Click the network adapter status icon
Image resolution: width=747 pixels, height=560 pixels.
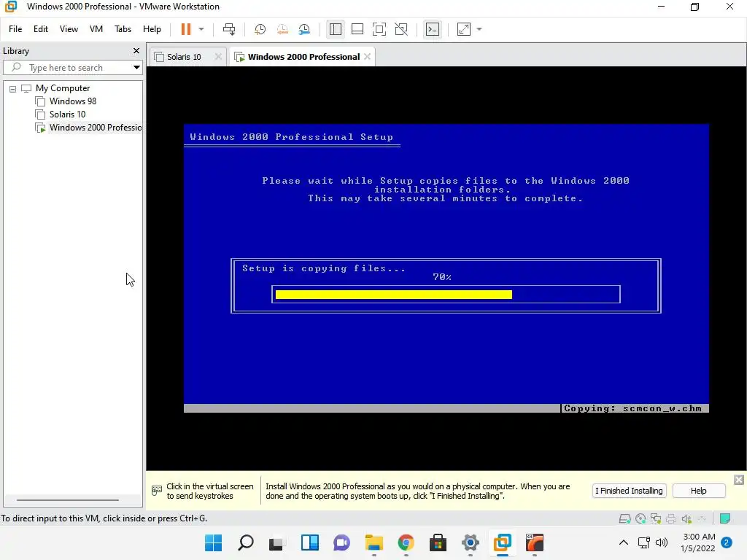pos(656,518)
